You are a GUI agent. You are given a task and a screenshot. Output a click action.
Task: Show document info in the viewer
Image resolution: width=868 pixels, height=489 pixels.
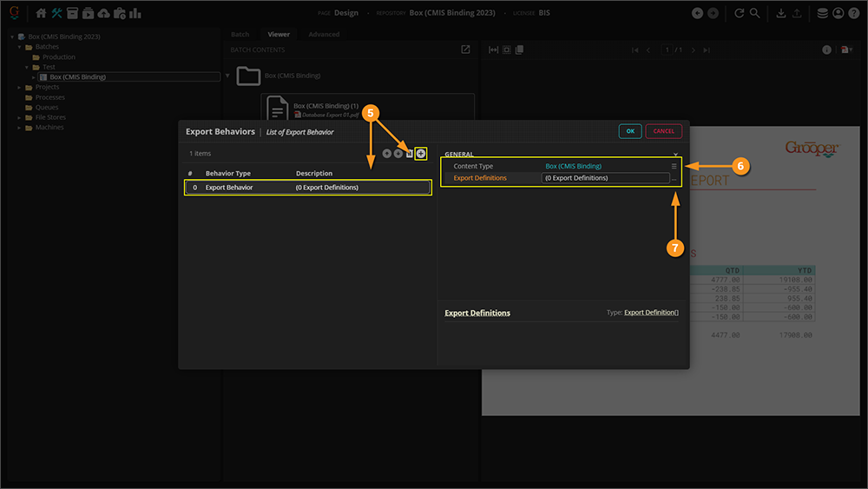coord(826,50)
